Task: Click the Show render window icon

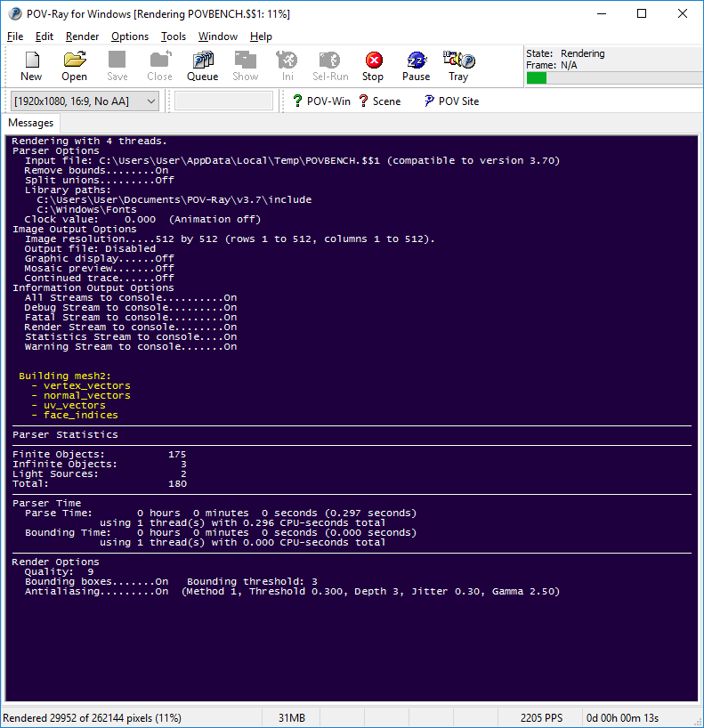Action: (x=245, y=67)
